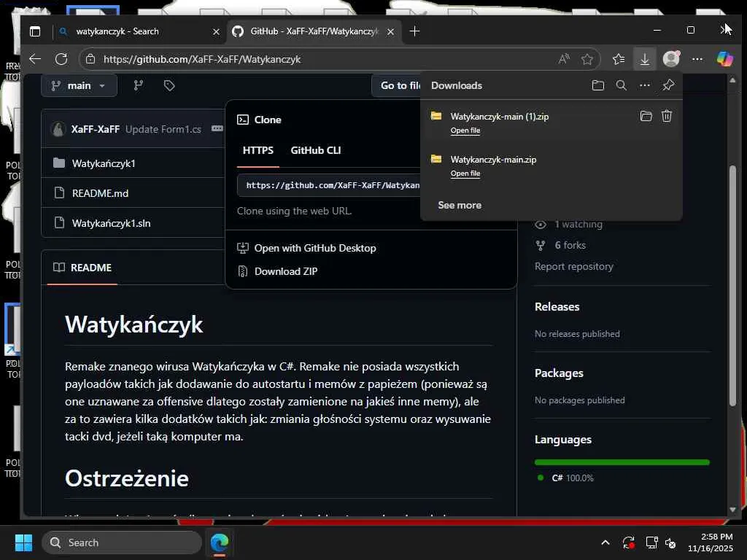Show Watykanczyk-main (1).zip in folder
This screenshot has width=747, height=560.
646,116
